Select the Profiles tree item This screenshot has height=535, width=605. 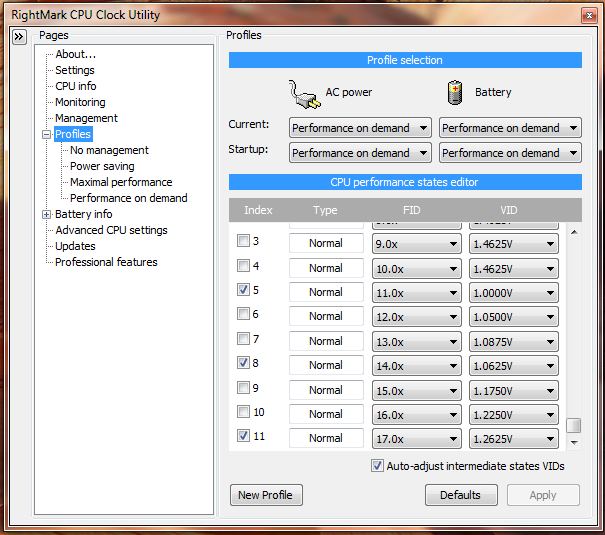[x=73, y=134]
